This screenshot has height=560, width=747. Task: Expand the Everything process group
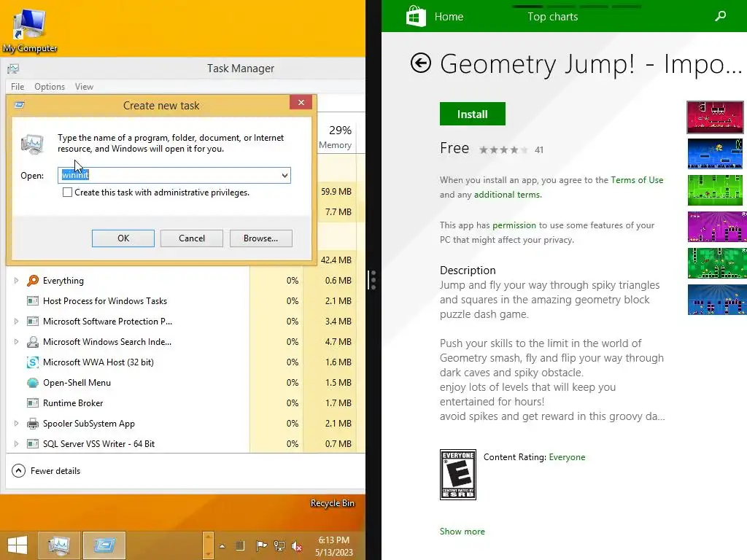pyautogui.click(x=16, y=281)
